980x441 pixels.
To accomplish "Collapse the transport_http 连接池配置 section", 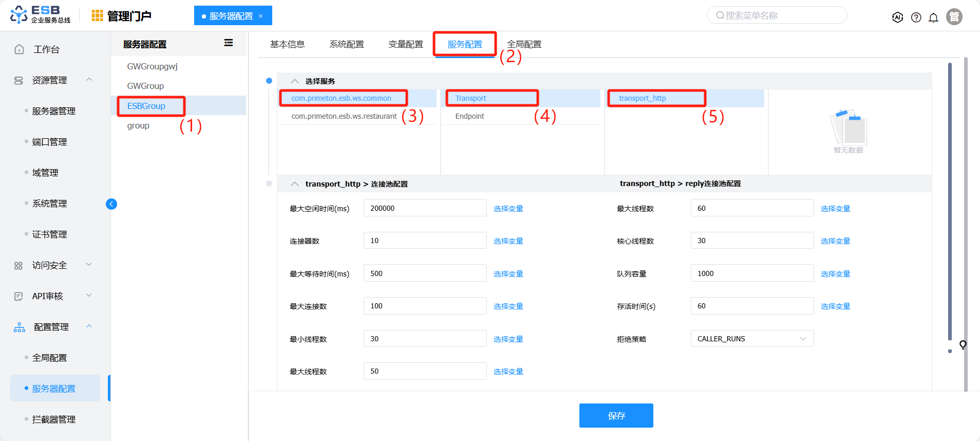I will (x=294, y=184).
